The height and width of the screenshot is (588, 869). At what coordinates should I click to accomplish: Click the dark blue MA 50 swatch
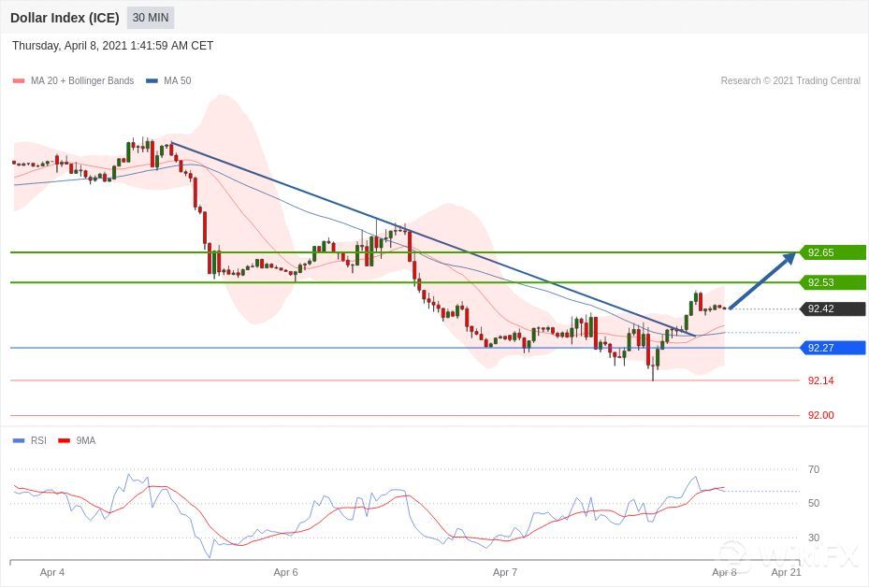pyautogui.click(x=152, y=81)
